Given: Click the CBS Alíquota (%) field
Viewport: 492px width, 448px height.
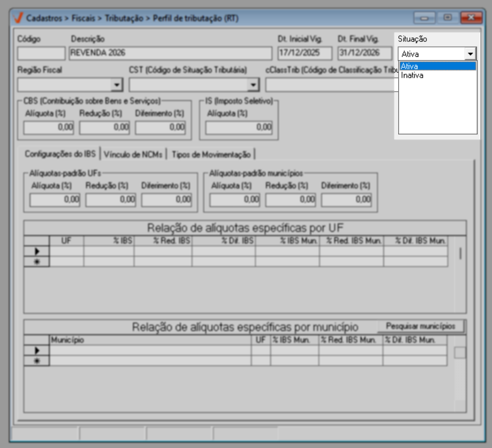Looking at the screenshot, I should (x=49, y=128).
